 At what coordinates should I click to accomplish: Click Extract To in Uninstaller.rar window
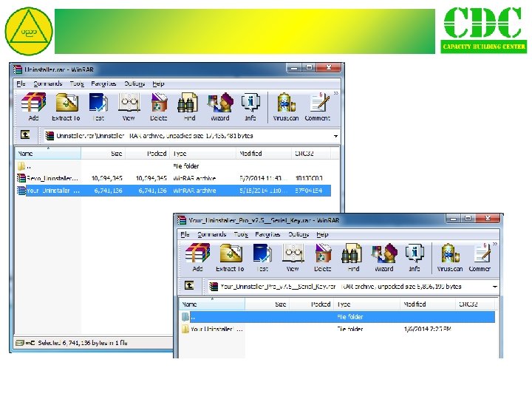66,107
